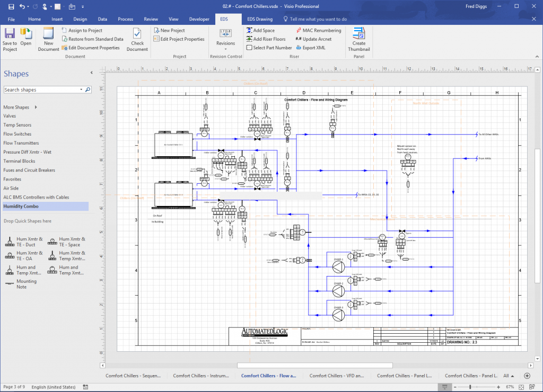Expand More Shapes menu
Image resolution: width=543 pixels, height=392 pixels.
pyautogui.click(x=20, y=107)
